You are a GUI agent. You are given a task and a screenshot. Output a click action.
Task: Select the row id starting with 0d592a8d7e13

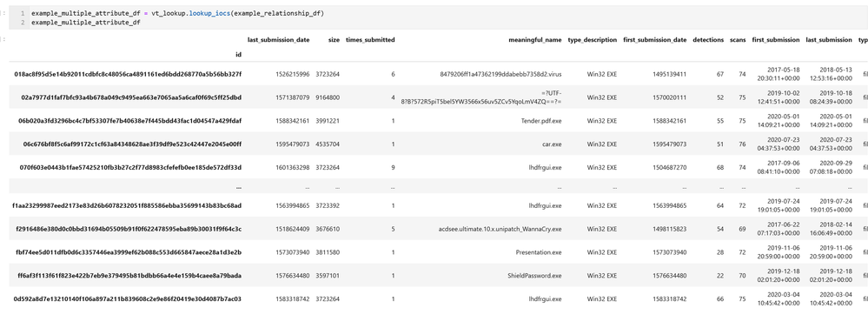(128, 298)
